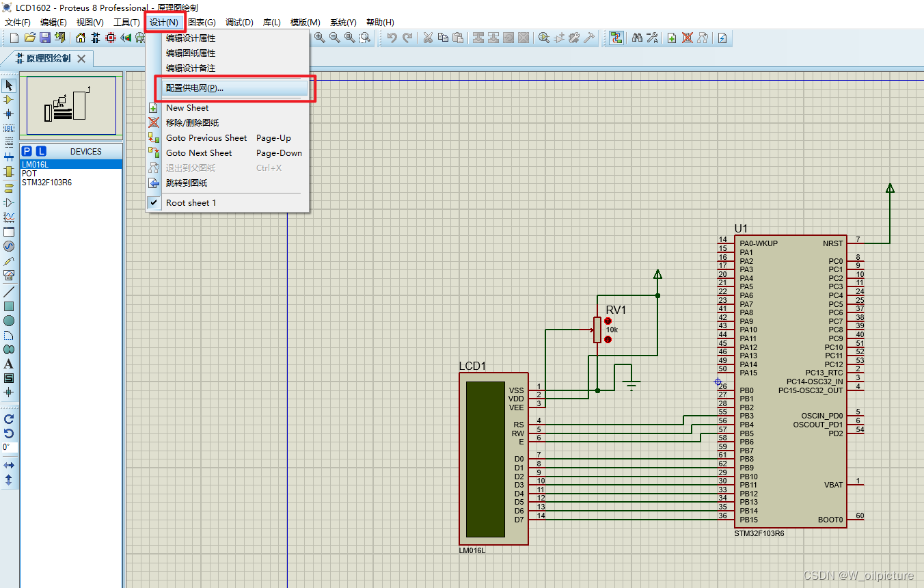924x588 pixels.
Task: Select the Wire Label (LBL) tool
Action: pos(9,129)
